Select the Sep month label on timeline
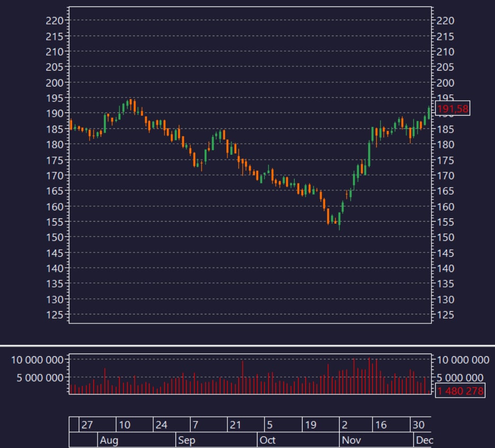The height and width of the screenshot is (448, 495). click(x=187, y=440)
